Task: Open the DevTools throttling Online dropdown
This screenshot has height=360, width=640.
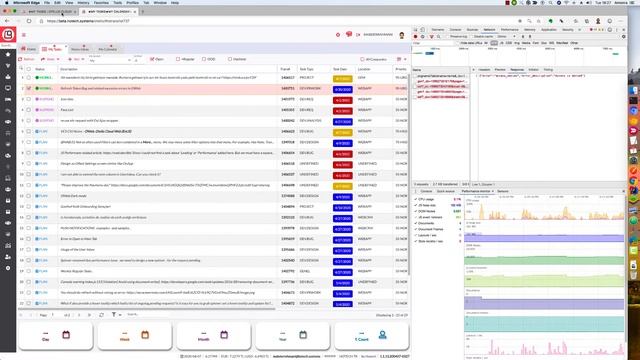Action: [x=506, y=36]
